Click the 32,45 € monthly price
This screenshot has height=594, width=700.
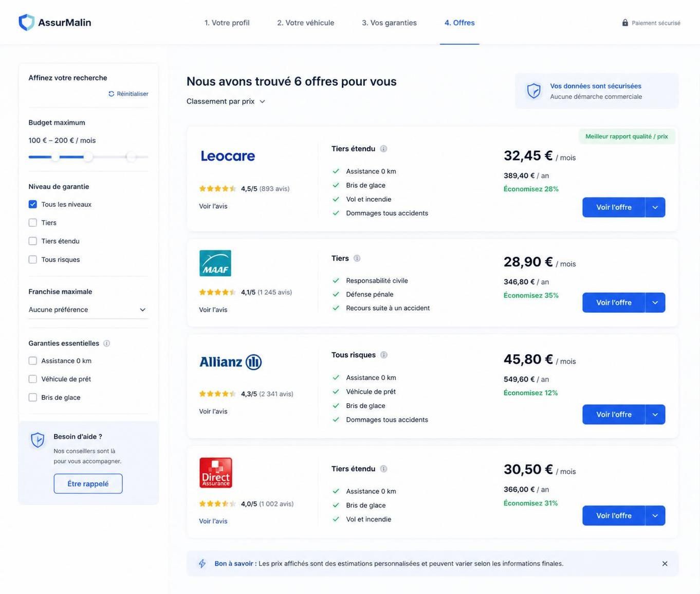528,155
